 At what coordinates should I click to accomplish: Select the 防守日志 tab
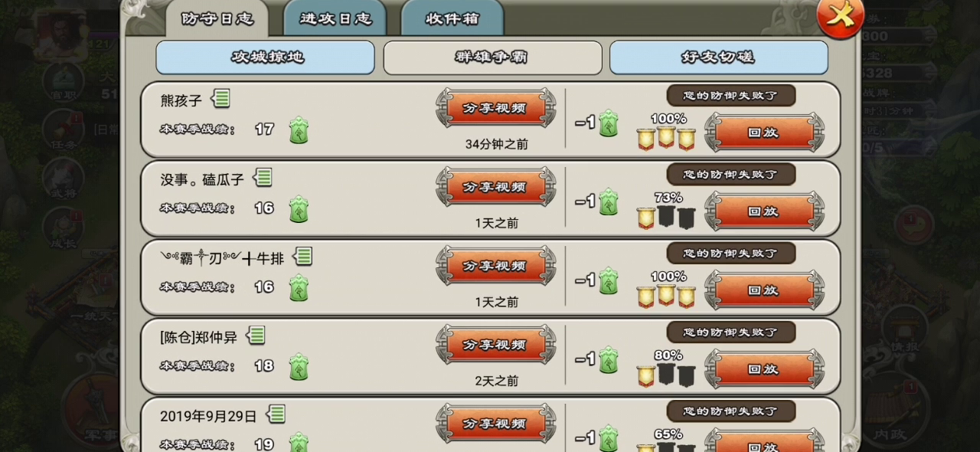tap(217, 18)
